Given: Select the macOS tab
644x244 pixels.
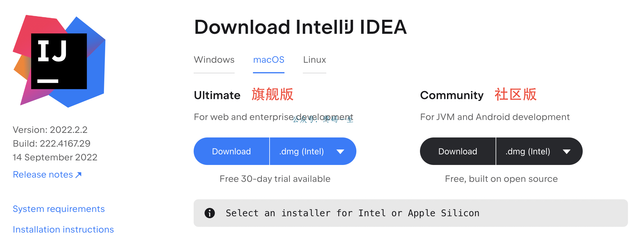Looking at the screenshot, I should [x=269, y=60].
